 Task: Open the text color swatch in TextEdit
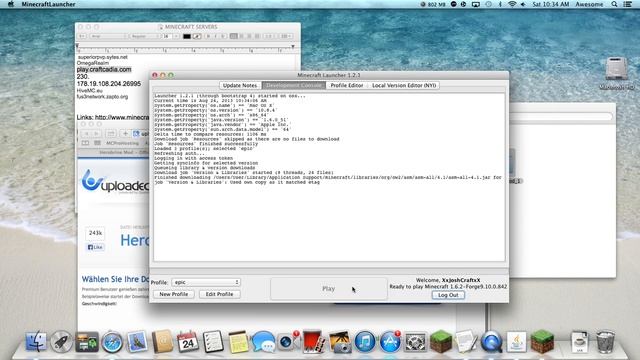[x=187, y=36]
